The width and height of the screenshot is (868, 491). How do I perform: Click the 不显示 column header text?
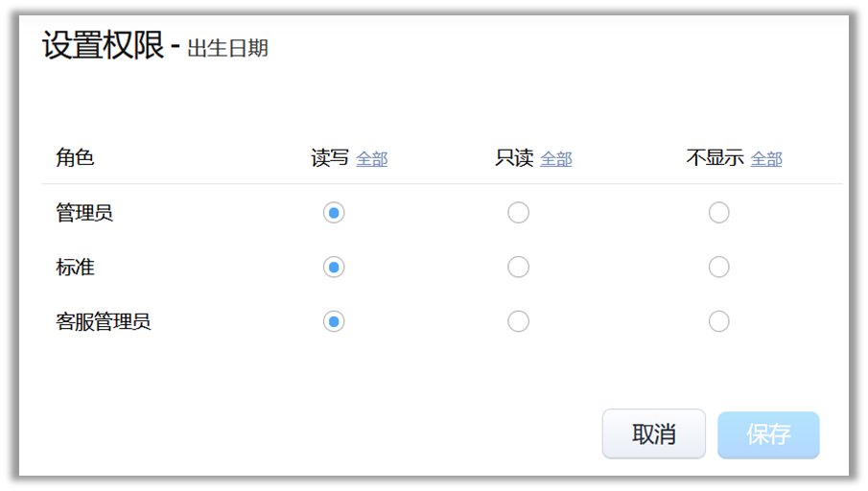[715, 158]
